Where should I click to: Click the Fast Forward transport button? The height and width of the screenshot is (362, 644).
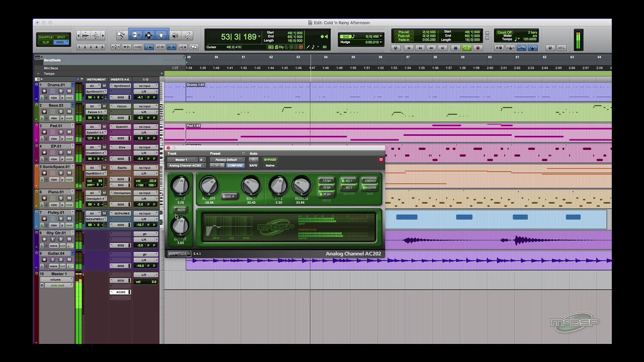(431, 48)
